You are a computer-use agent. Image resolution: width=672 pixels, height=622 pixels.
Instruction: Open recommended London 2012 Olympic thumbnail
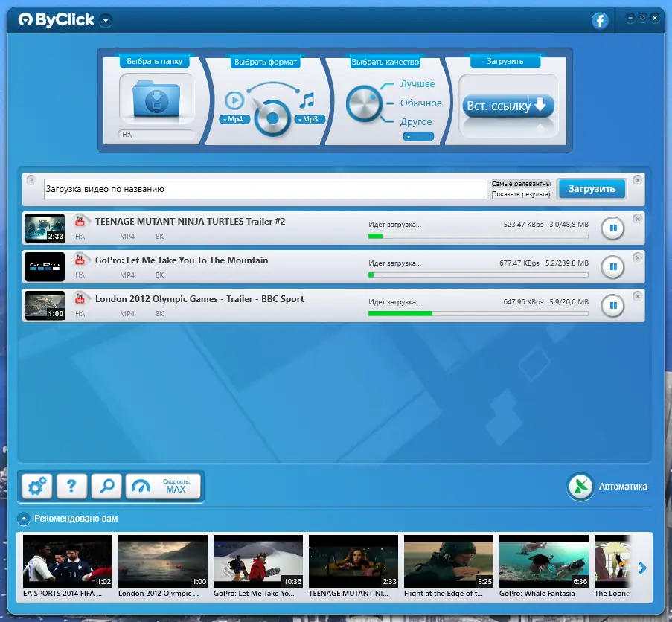163,561
